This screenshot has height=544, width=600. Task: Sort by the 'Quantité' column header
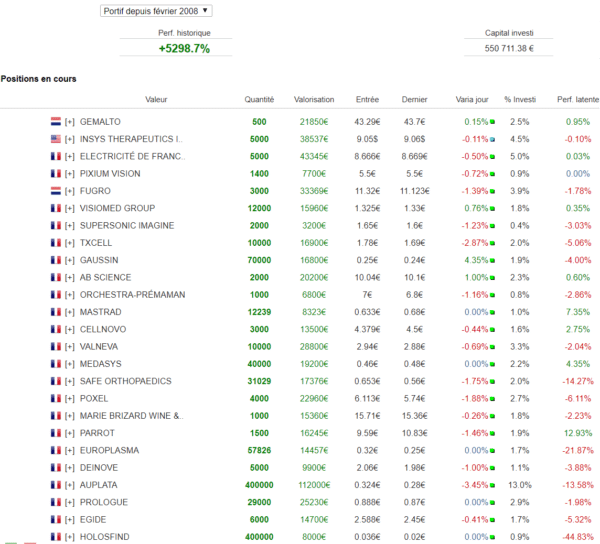pyautogui.click(x=259, y=99)
